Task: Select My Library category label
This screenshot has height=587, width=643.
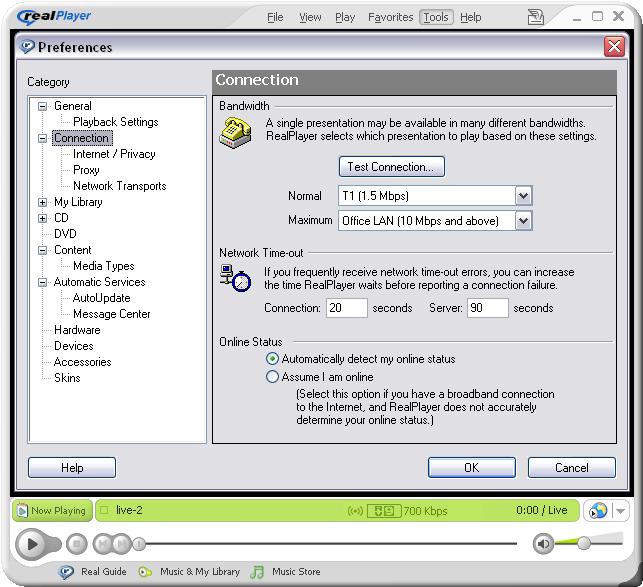Action: (78, 202)
